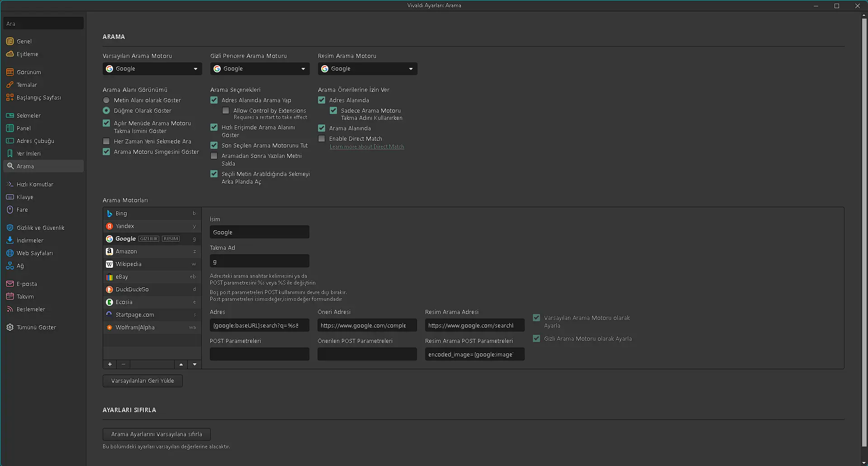Viewport: 868px width, 466px height.
Task: Click the İndirmeler download icon
Action: [10, 240]
